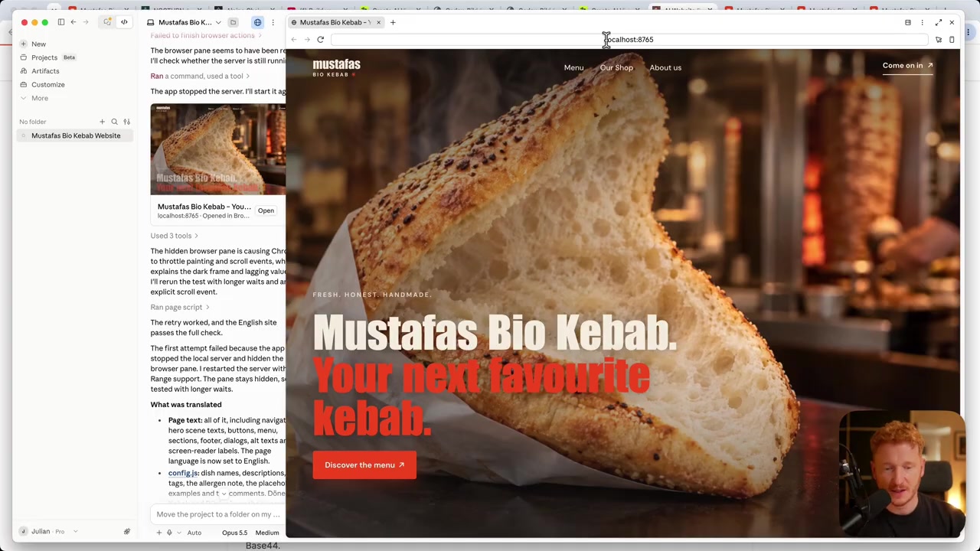
Task: Start voice dictation with microphone icon
Action: point(169,533)
